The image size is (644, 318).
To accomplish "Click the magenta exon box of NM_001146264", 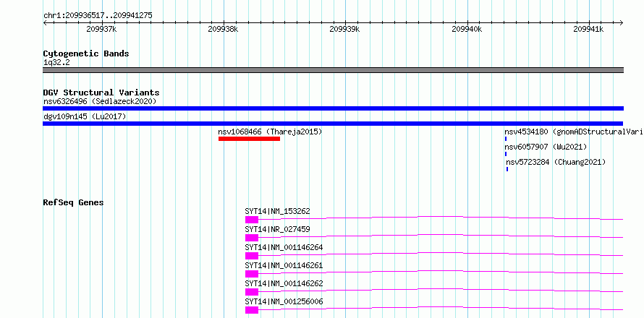I will [x=252, y=256].
